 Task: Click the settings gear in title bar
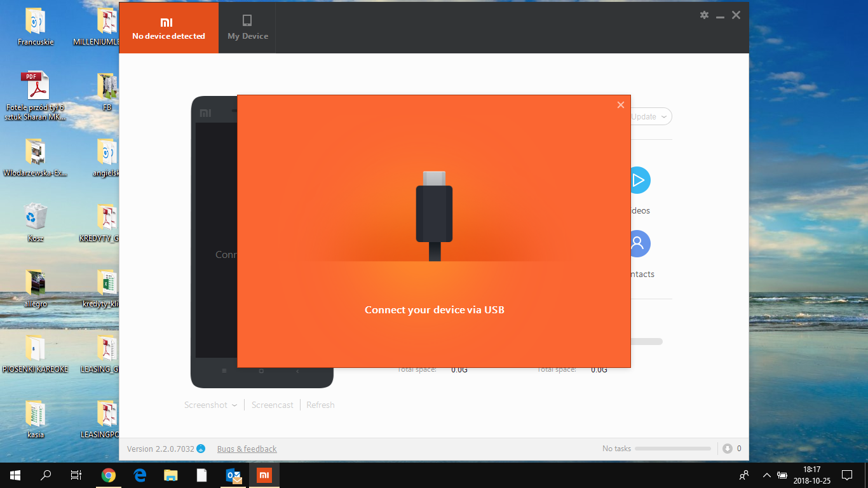[704, 15]
